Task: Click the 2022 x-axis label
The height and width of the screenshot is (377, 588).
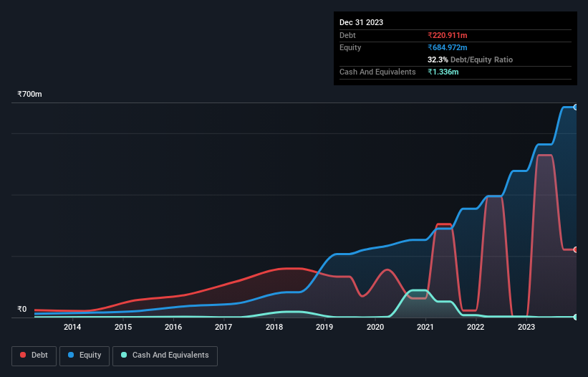Action: (x=476, y=327)
